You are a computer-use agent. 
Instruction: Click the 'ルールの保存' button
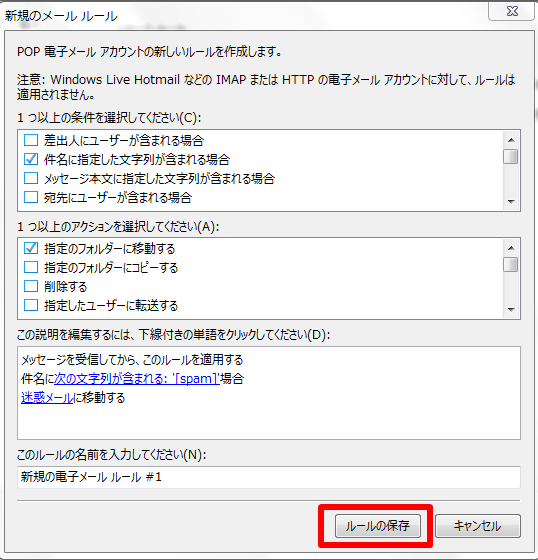click(378, 526)
